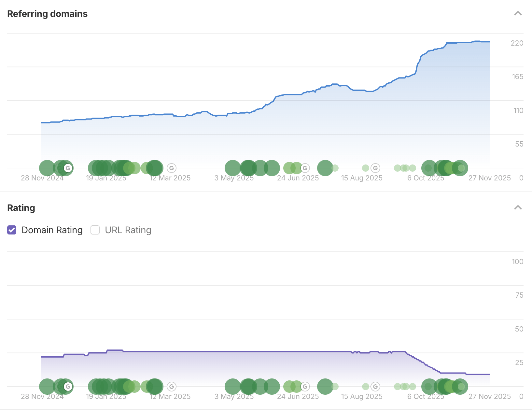The height and width of the screenshot is (411, 532).
Task: Click the G update icon near 15 Aug 2025
Action: 375,168
